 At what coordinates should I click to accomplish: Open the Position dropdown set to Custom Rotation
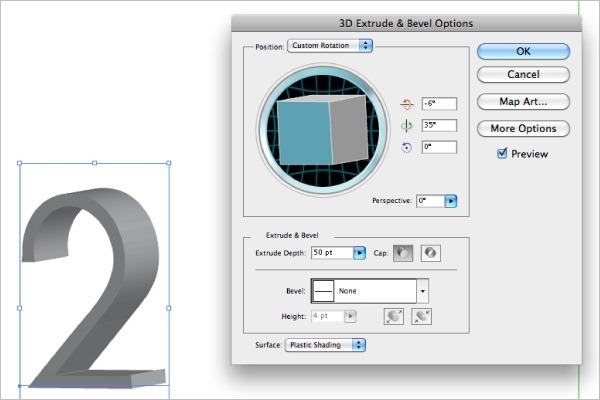click(330, 46)
